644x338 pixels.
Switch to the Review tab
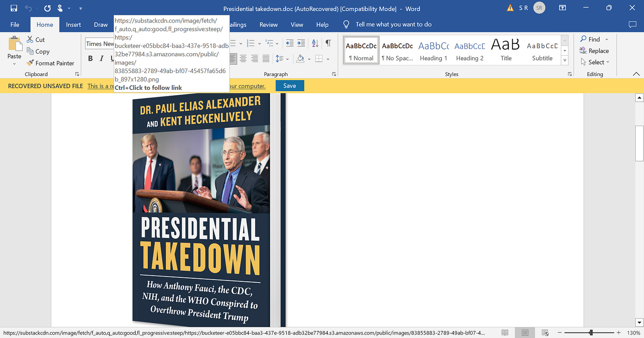268,25
